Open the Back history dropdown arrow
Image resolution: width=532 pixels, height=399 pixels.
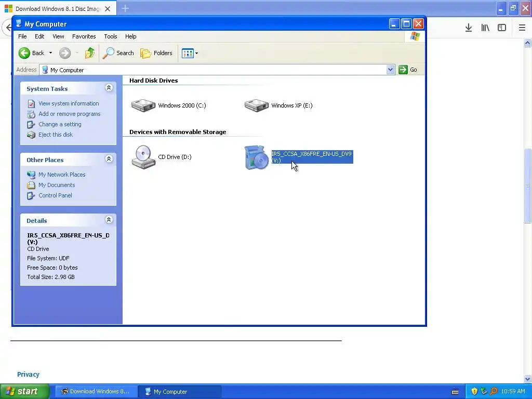pyautogui.click(x=50, y=53)
